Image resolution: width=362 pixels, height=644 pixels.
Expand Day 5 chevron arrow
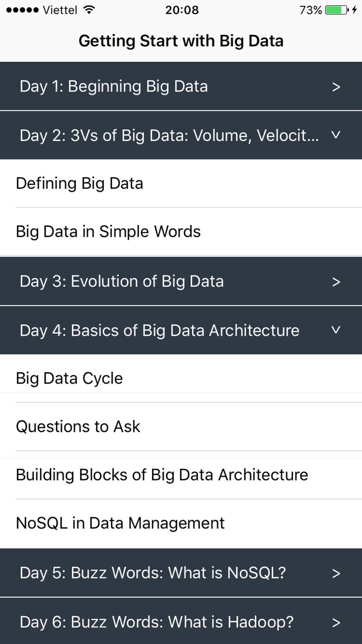coord(336,573)
